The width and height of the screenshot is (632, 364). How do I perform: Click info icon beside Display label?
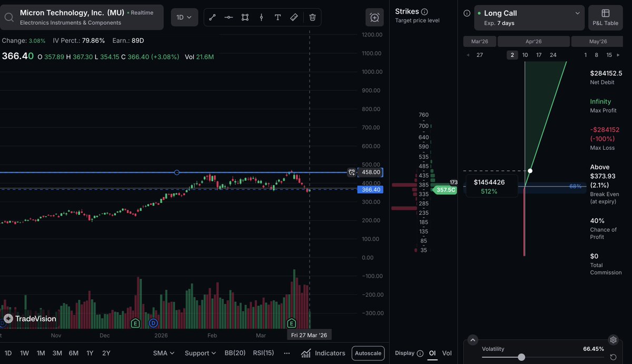[x=420, y=353]
